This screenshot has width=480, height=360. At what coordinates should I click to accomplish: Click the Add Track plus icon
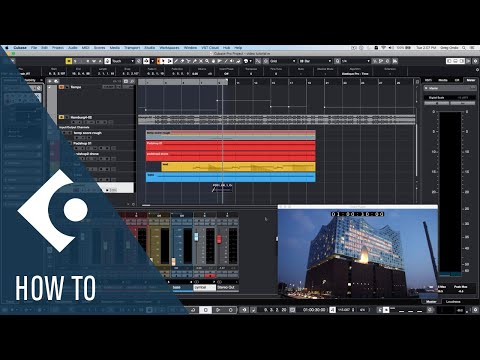click(x=50, y=81)
